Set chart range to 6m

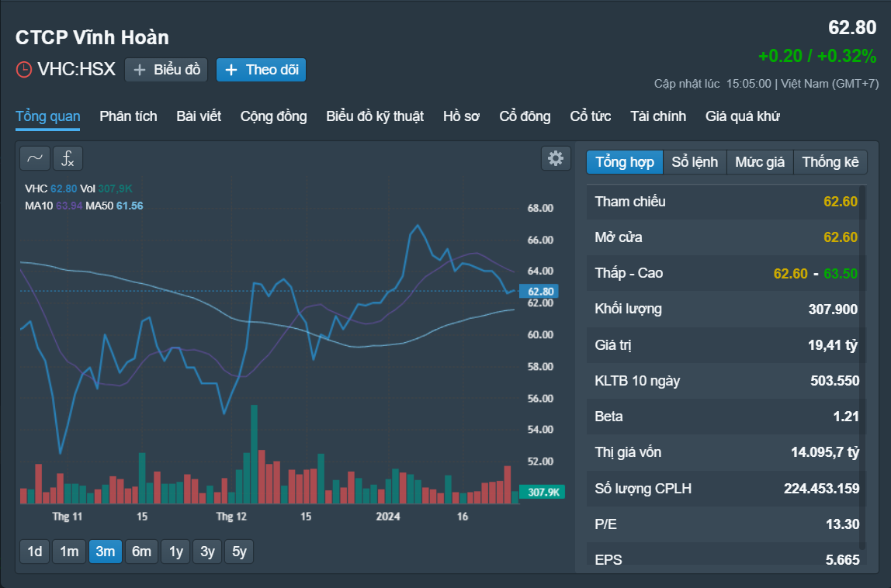click(x=141, y=552)
